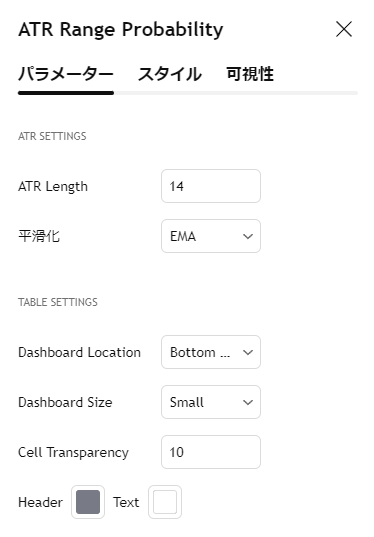This screenshot has width=374, height=537.
Task: Open the Text white color swatch
Action: 165,502
